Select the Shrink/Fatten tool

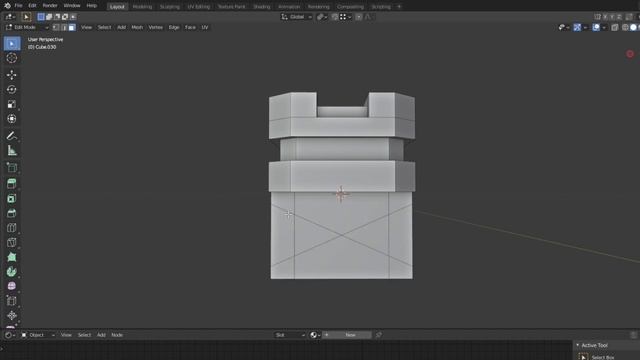[x=12, y=316]
